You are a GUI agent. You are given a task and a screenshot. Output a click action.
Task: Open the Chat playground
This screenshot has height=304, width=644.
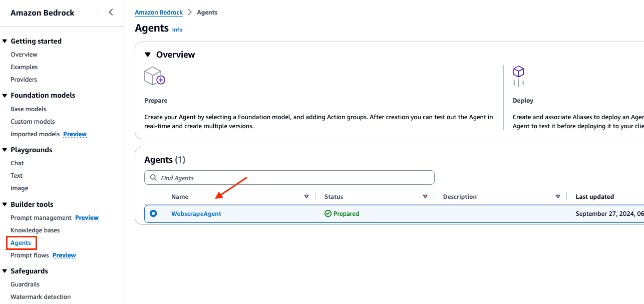pyautogui.click(x=17, y=163)
